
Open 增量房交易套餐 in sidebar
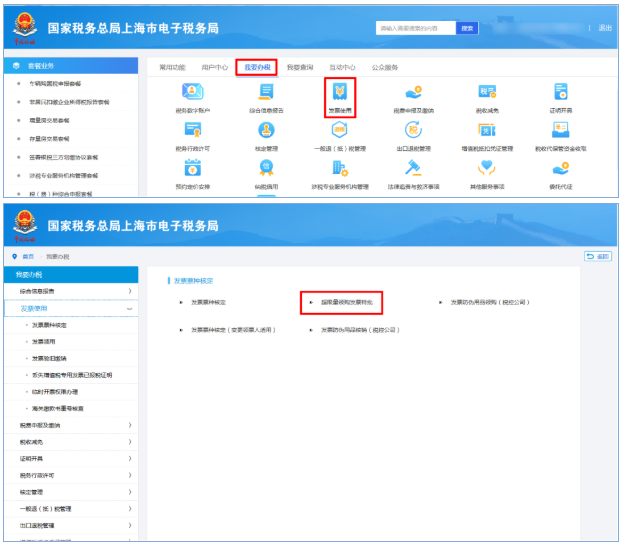pos(49,120)
